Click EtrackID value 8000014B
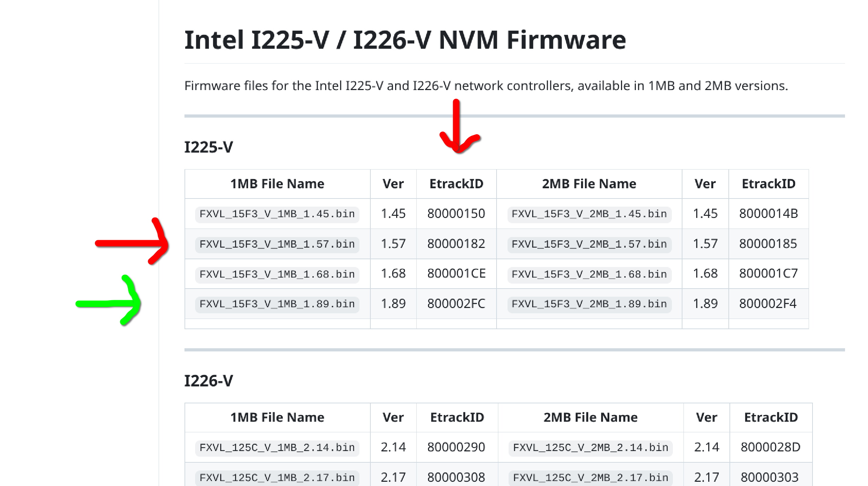Viewport: 868px width, 486px height. [768, 214]
